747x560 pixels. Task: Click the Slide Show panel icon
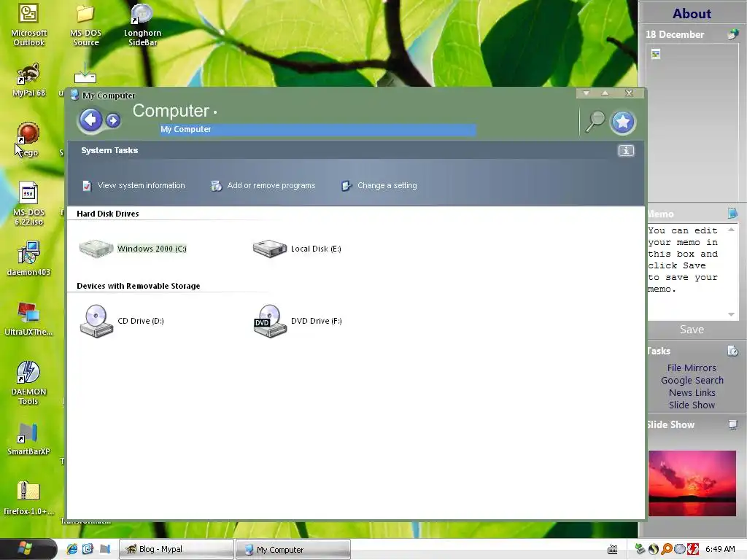pyautogui.click(x=732, y=424)
